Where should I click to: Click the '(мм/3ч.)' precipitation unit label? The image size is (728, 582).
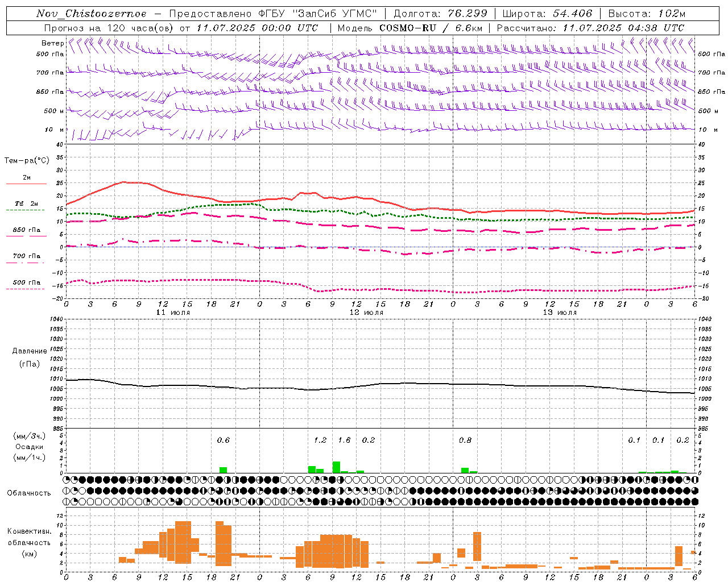click(x=29, y=436)
